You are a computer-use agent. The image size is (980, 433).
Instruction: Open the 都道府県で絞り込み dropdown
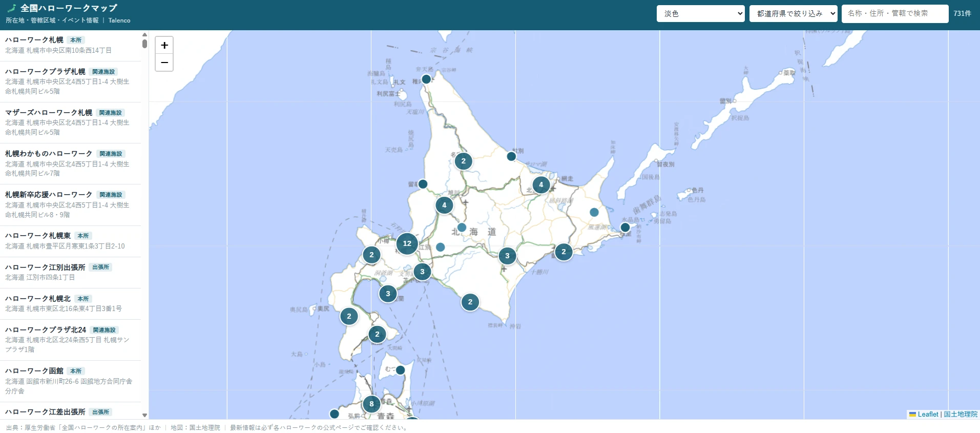click(793, 13)
